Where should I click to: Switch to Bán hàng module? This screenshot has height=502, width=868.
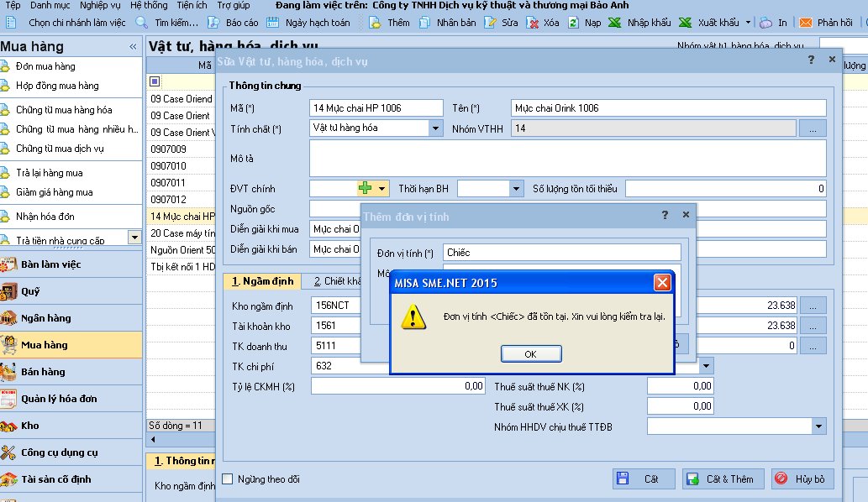tap(71, 372)
